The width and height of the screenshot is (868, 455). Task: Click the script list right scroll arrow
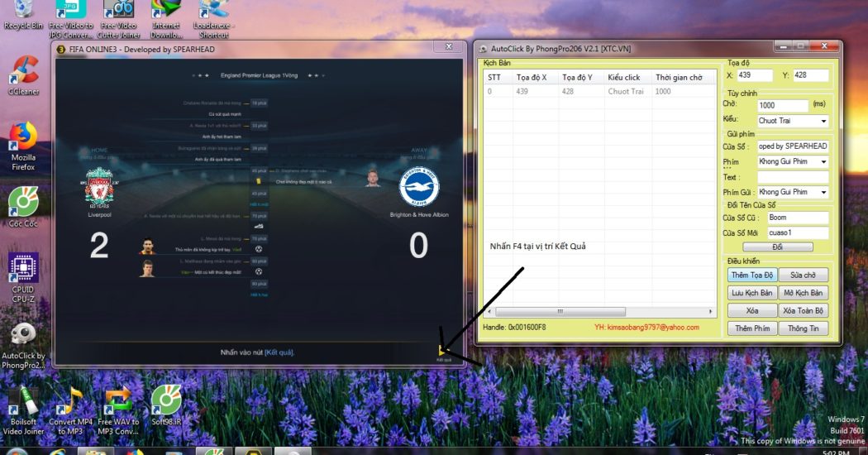[710, 311]
